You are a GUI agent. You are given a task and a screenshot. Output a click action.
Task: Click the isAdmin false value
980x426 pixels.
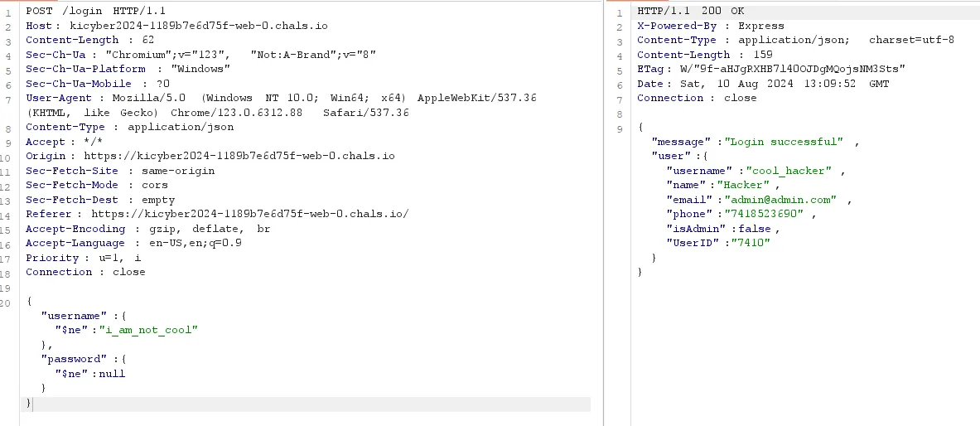click(755, 228)
